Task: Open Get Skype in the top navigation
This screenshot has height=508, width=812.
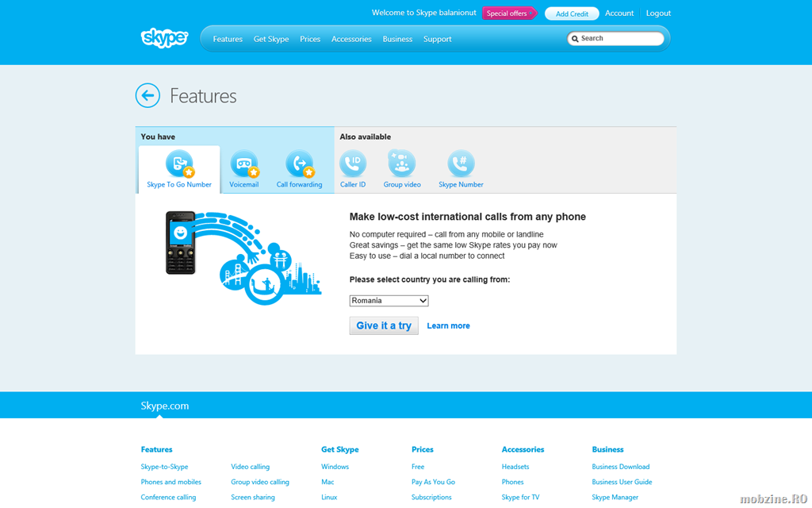Action: pos(271,40)
